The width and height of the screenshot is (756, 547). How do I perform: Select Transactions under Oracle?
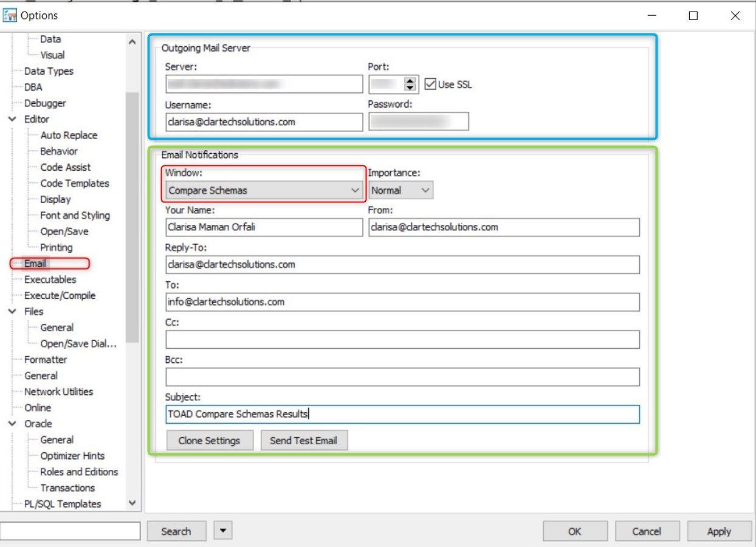point(67,487)
